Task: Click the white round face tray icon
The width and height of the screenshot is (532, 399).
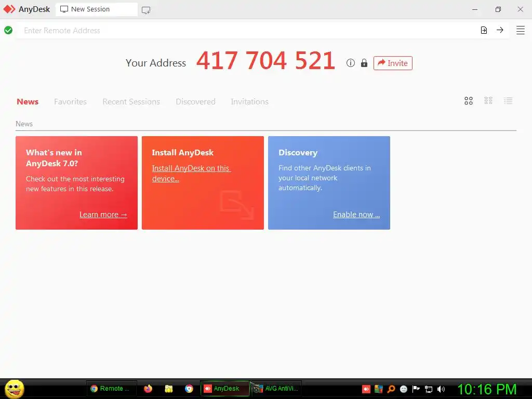Action: click(x=403, y=389)
